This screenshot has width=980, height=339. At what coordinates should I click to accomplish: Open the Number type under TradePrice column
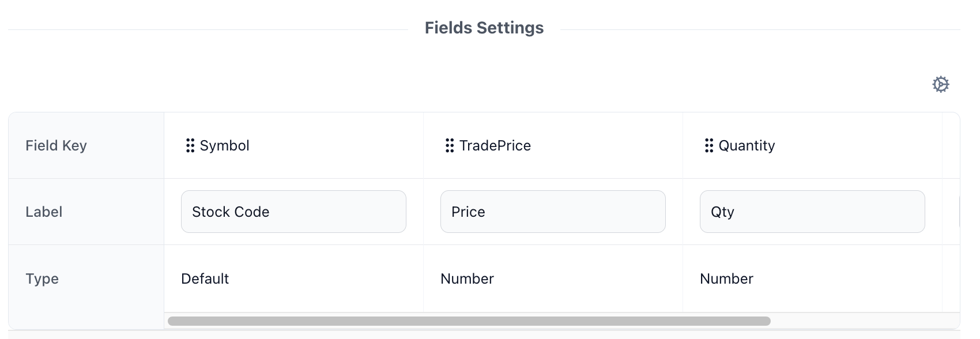(467, 279)
